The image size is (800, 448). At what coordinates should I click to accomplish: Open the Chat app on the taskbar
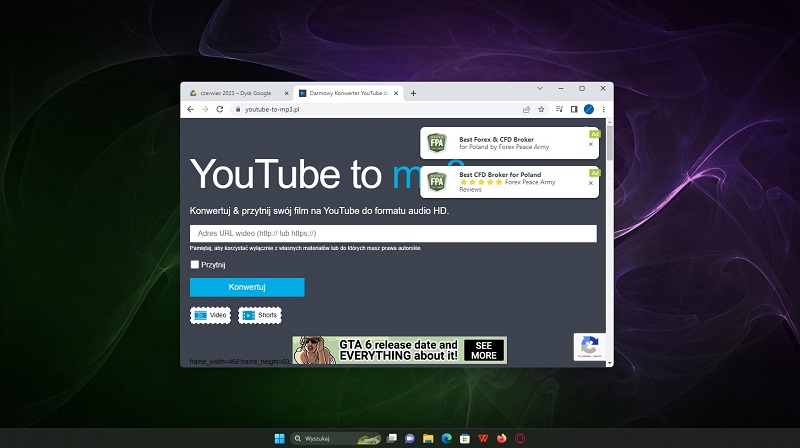410,438
